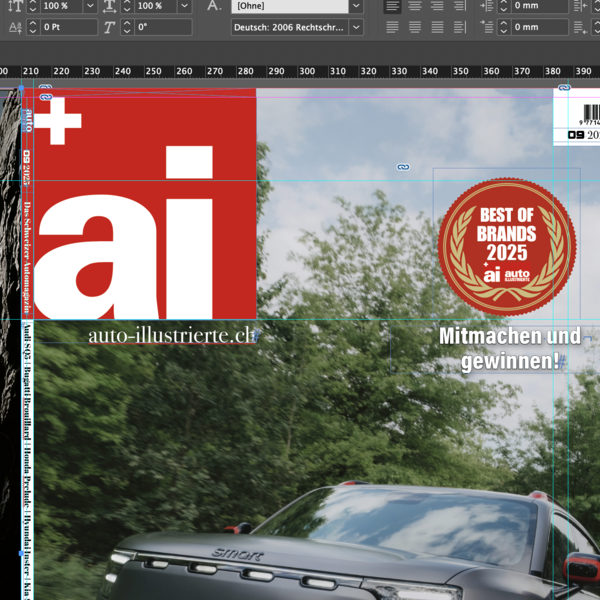
Task: Click the 300 mark on the horizontal ruler
Action: pos(307,71)
